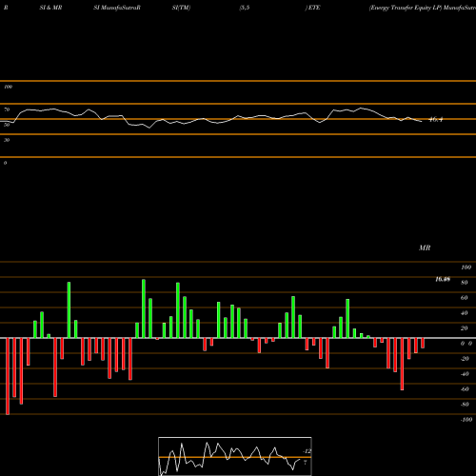Select the current RSI value 46.4
Image resolution: width=476 pixels, height=476 pixels.
436,120
